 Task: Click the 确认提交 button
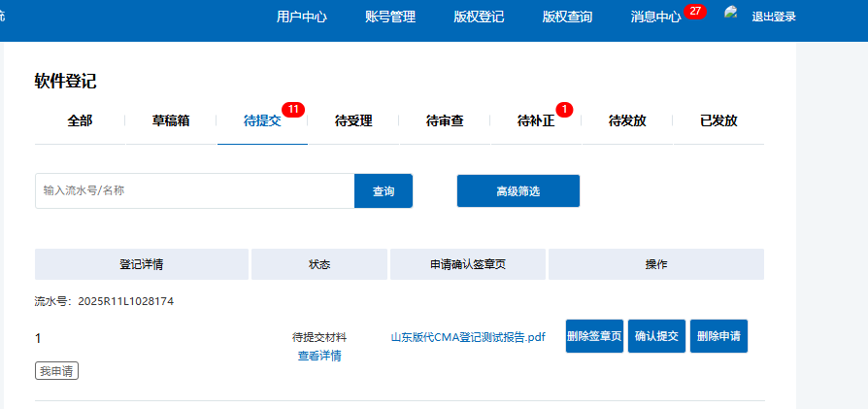(x=656, y=336)
